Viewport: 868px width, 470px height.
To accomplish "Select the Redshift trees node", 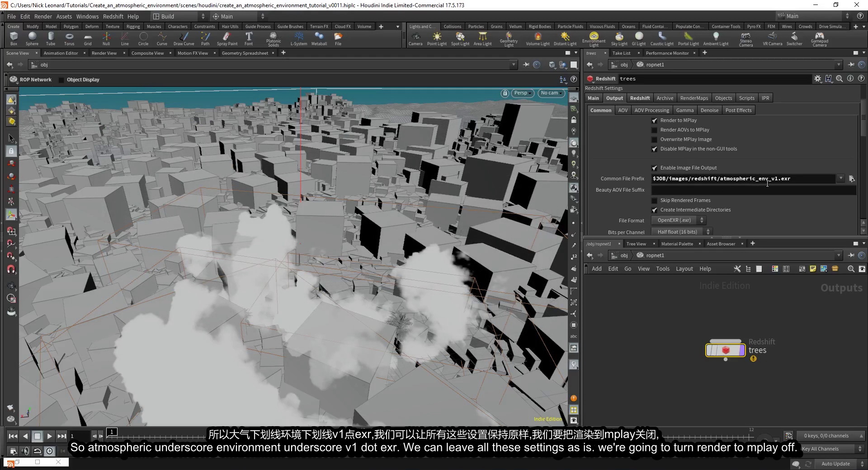I will click(x=726, y=350).
